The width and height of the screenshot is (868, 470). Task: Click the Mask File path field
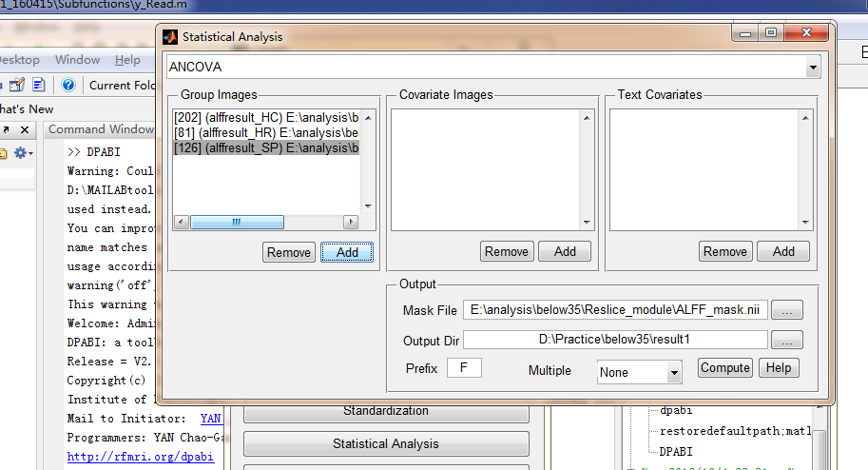[615, 310]
